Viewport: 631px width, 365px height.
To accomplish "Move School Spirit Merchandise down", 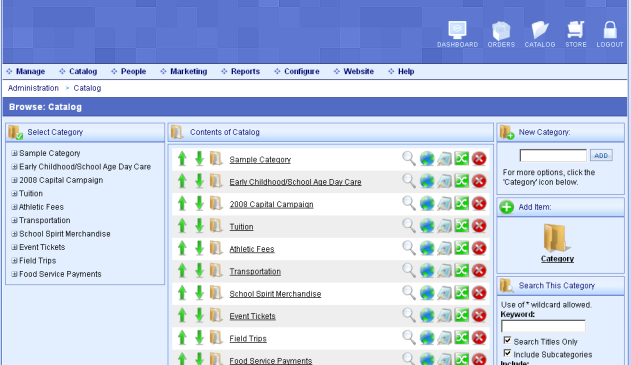I will click(199, 293).
